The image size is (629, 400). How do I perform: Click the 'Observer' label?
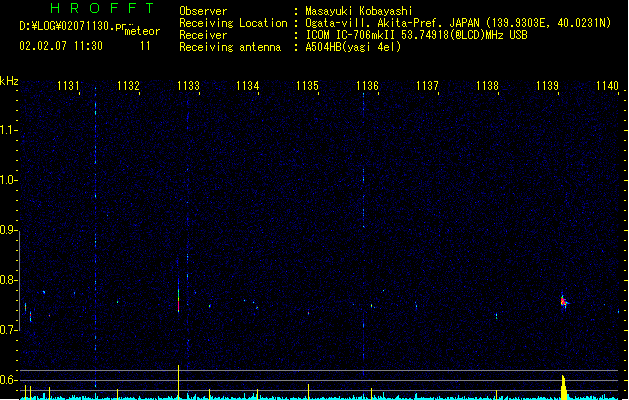pyautogui.click(x=203, y=11)
